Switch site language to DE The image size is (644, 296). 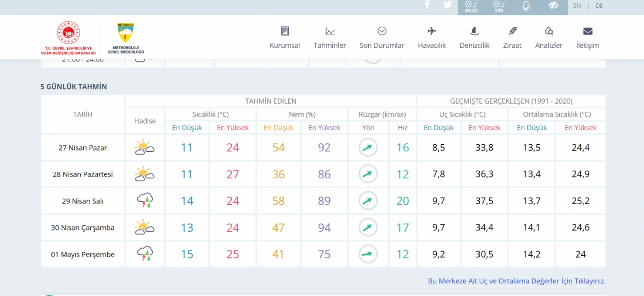(599, 6)
